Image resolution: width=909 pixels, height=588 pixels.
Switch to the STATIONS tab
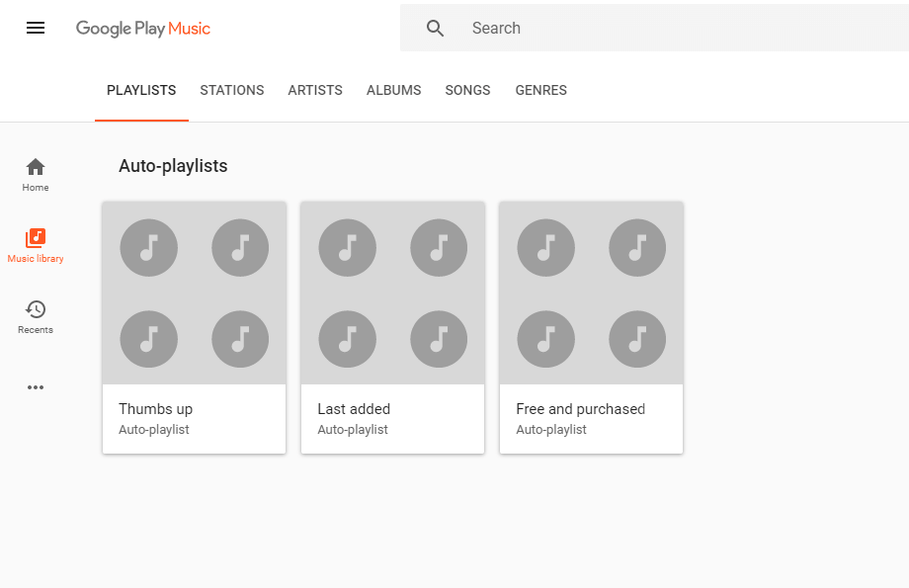tap(231, 90)
